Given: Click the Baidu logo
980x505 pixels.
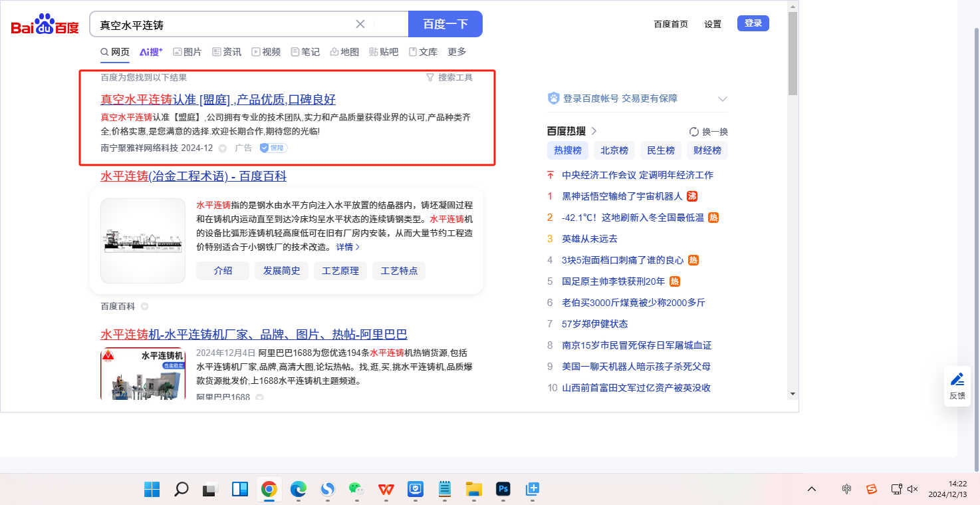Looking at the screenshot, I should (x=45, y=25).
